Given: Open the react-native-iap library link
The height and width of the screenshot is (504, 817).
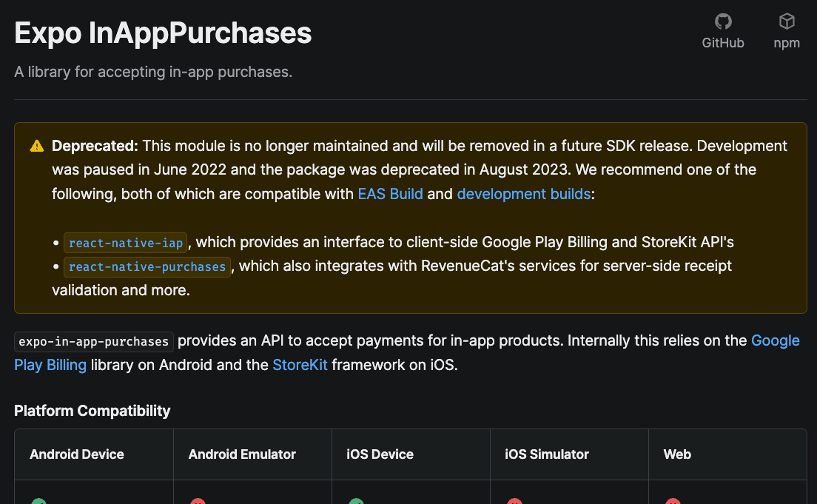Looking at the screenshot, I should tap(126, 243).
